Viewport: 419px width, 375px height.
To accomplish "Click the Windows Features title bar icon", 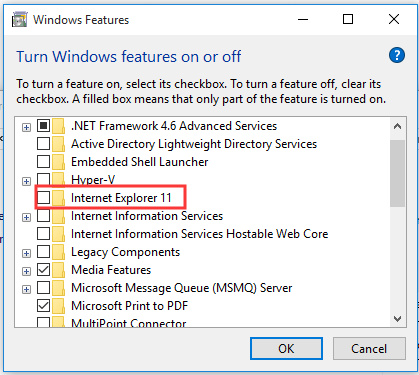I will click(x=20, y=19).
